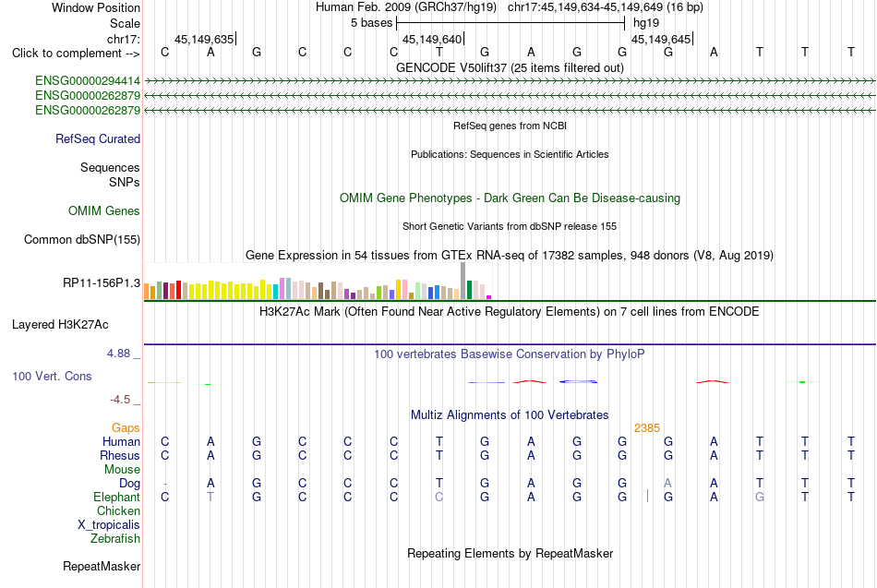Viewport: 877px width, 588px height.
Task: Click the Chicken species row label
Action: point(118,510)
